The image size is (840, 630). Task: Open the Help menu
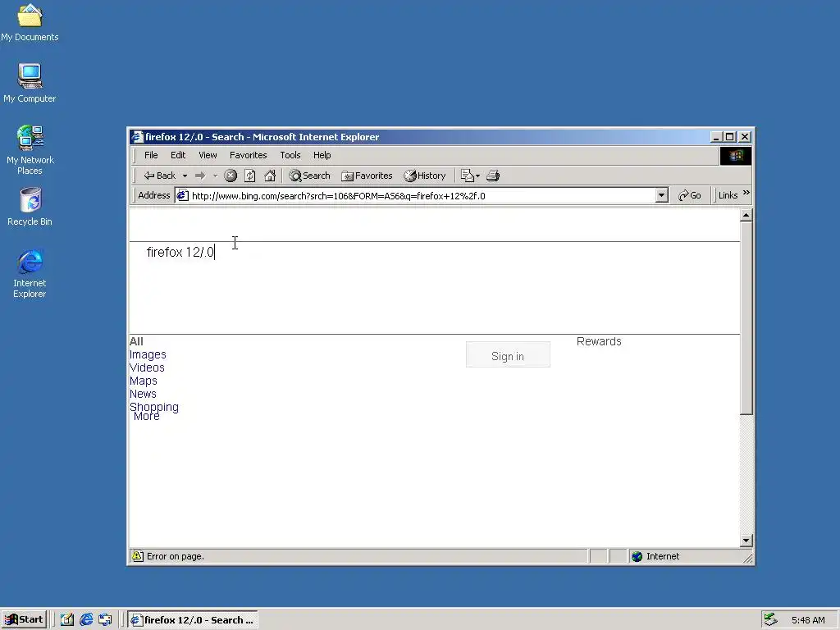pos(322,155)
